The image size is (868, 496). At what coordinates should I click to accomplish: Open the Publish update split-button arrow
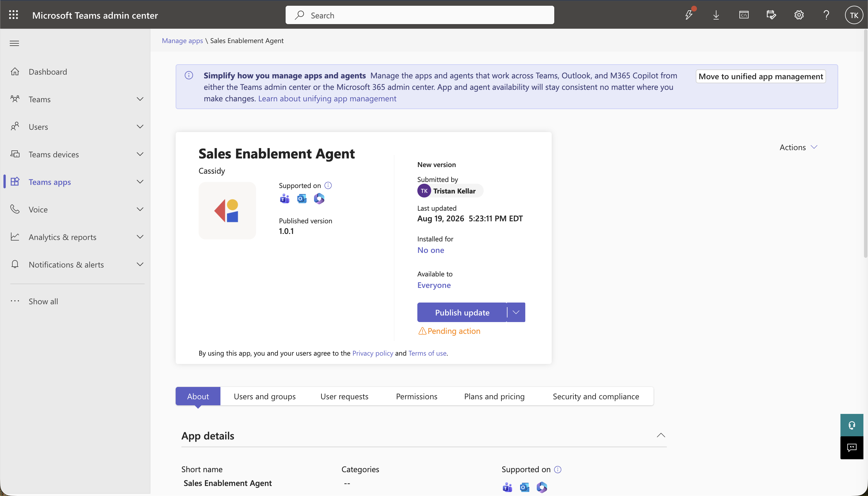point(516,312)
